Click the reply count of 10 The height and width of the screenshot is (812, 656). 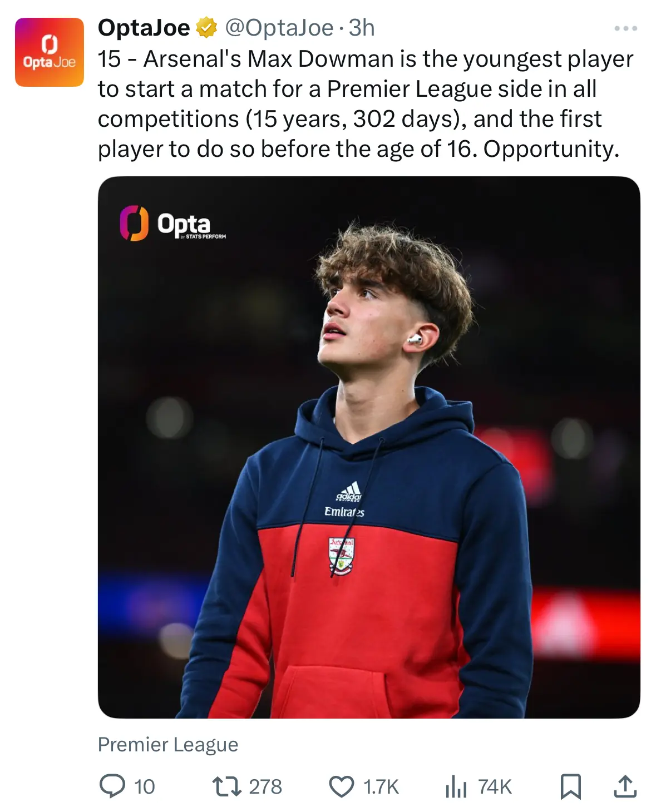click(x=145, y=787)
